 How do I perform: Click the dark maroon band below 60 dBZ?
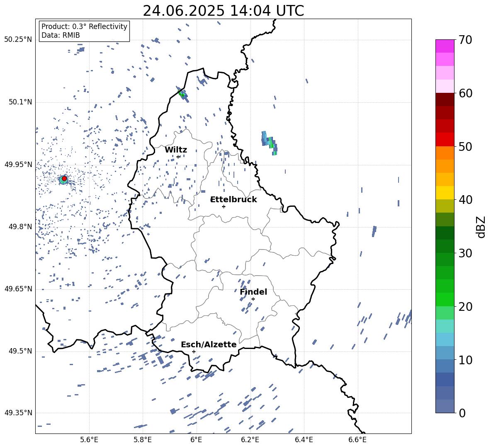click(445, 99)
